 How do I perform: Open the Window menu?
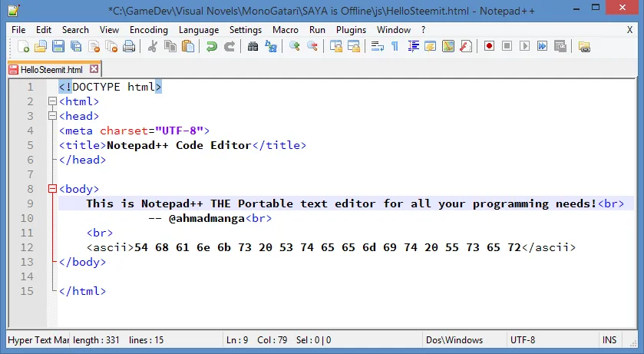[394, 30]
